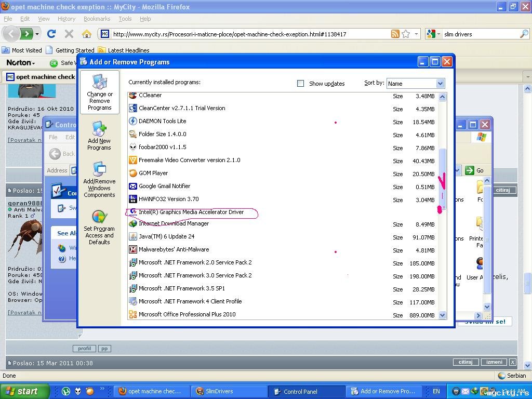Viewport: 532px width, 399px height.
Task: Click the slim drivers search field
Action: click(x=481, y=34)
